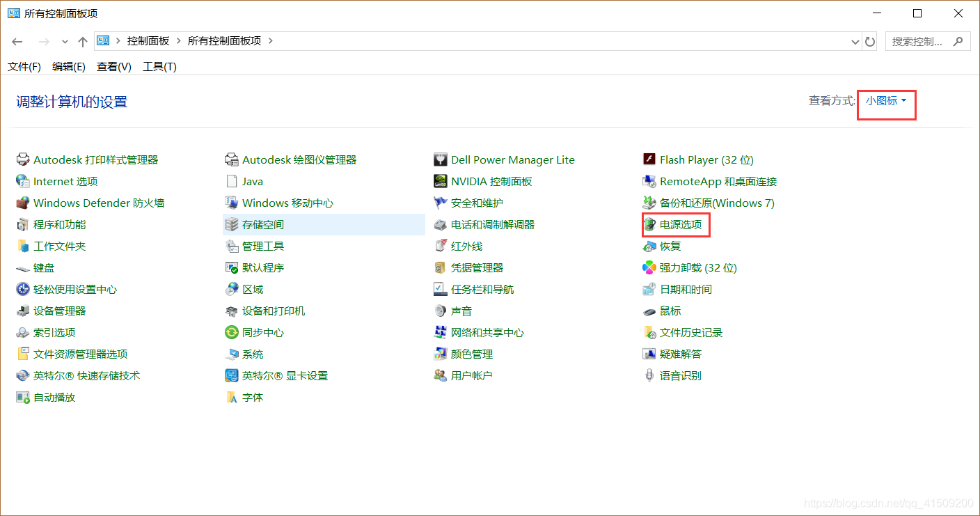Click the Java icon
980x516 pixels.
click(x=232, y=181)
